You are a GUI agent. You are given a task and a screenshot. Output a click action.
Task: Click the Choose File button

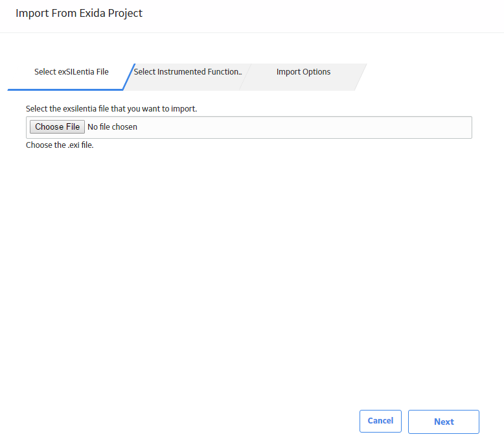click(57, 127)
